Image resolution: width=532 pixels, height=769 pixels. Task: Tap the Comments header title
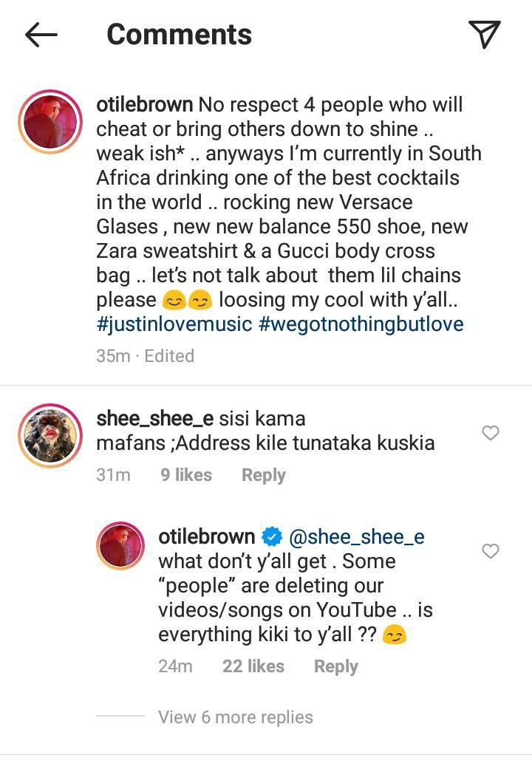pos(180,35)
